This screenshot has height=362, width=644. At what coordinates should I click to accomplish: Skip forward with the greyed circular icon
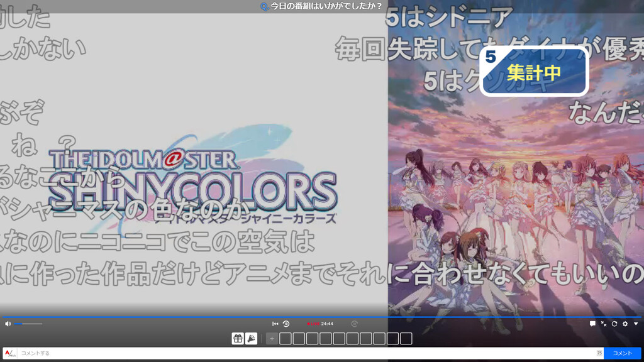(355, 324)
